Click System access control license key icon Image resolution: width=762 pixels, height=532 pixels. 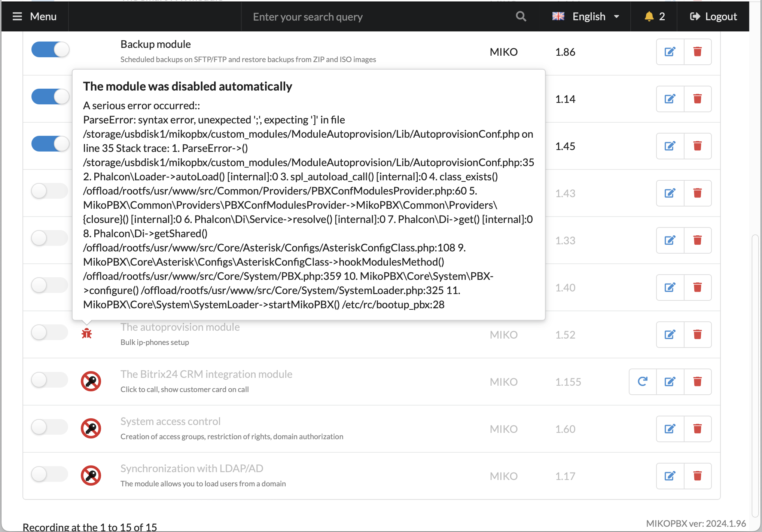coord(91,428)
